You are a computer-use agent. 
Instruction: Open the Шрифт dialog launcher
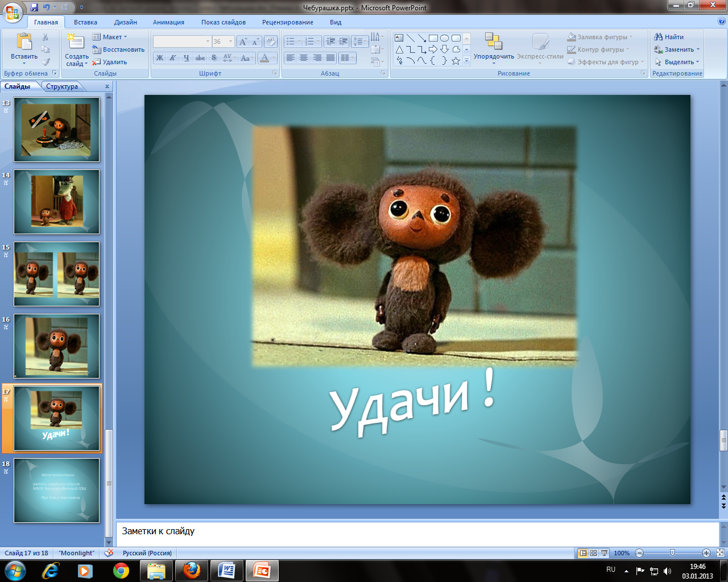point(275,73)
